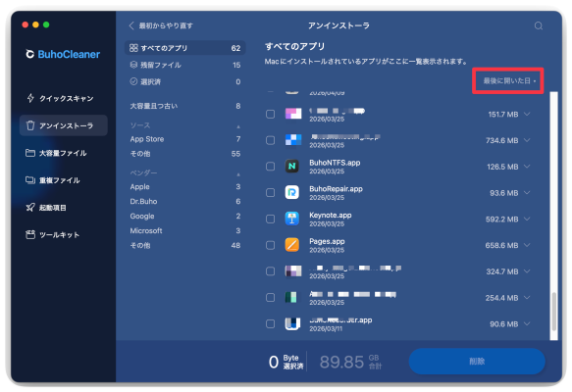Check the Pages.app checkbox

pyautogui.click(x=271, y=245)
